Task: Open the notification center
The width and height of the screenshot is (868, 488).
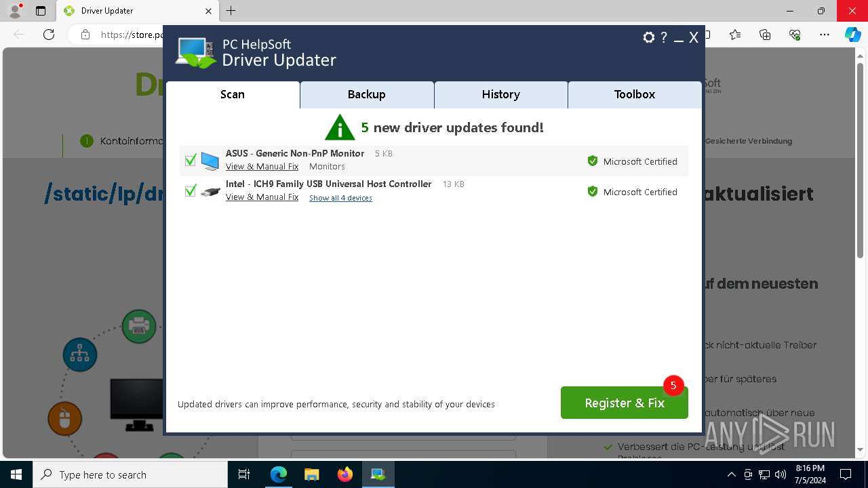Action: tap(846, 474)
